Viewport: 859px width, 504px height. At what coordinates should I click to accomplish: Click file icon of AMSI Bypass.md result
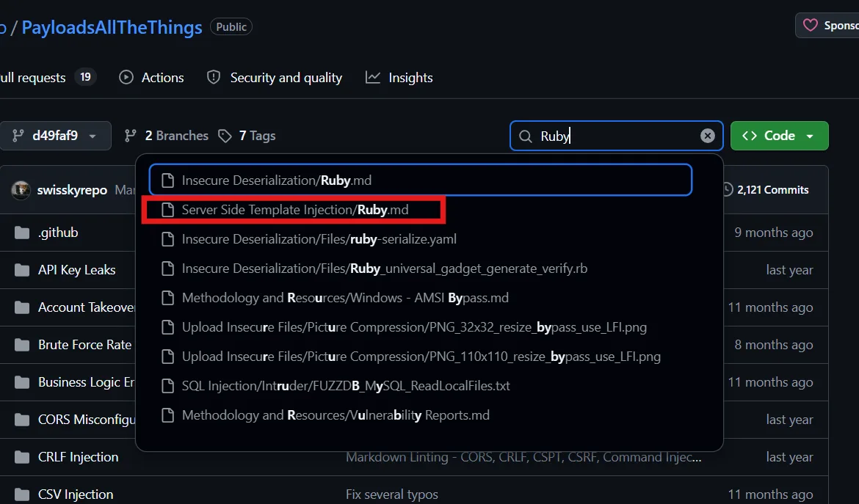(x=167, y=298)
